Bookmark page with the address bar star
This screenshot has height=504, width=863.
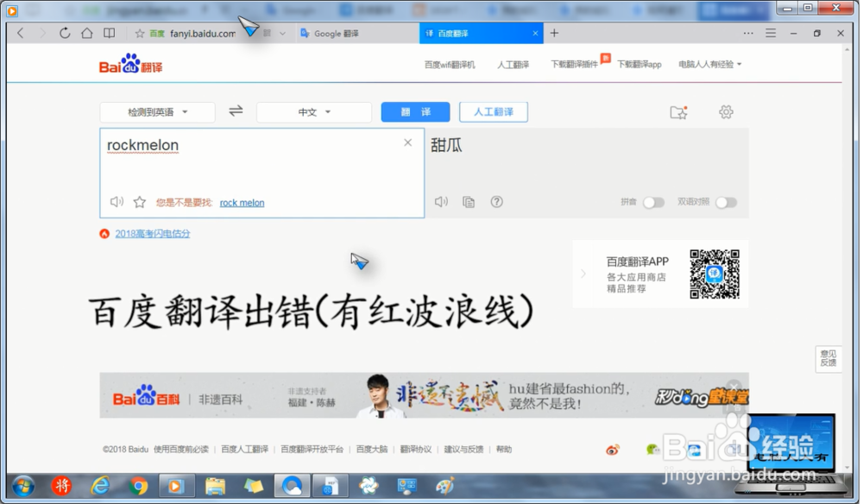[x=140, y=34]
